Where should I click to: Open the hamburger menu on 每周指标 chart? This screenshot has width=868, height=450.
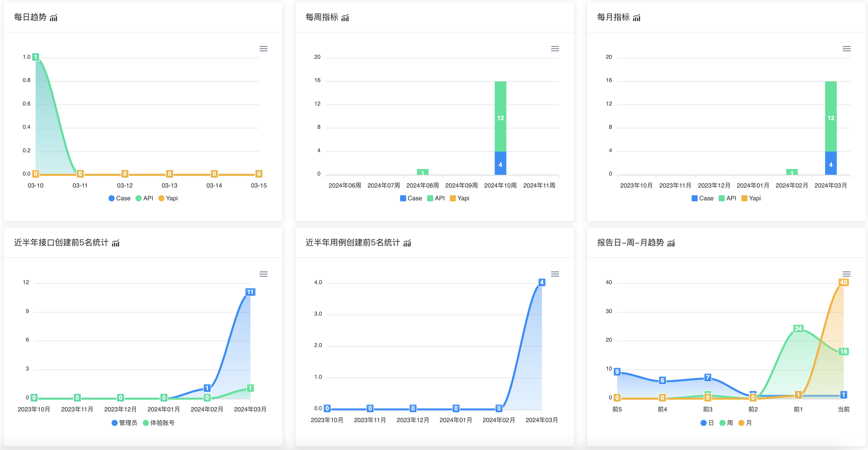tap(555, 49)
